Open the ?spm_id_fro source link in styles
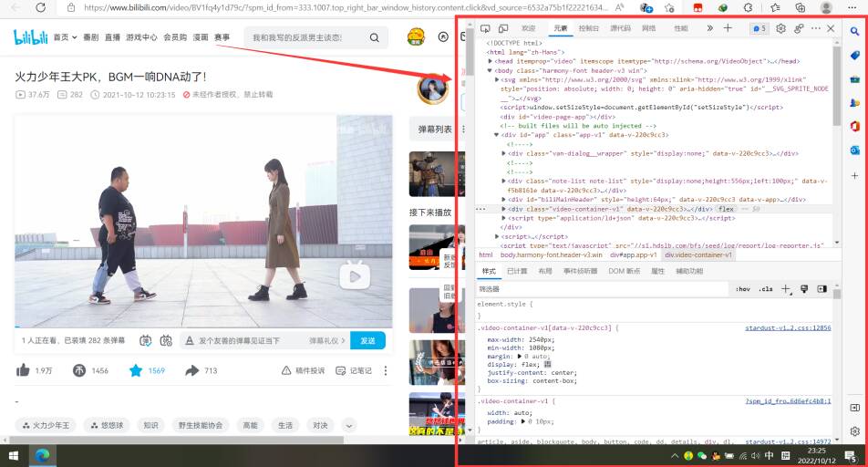868x467 pixels. [788, 401]
